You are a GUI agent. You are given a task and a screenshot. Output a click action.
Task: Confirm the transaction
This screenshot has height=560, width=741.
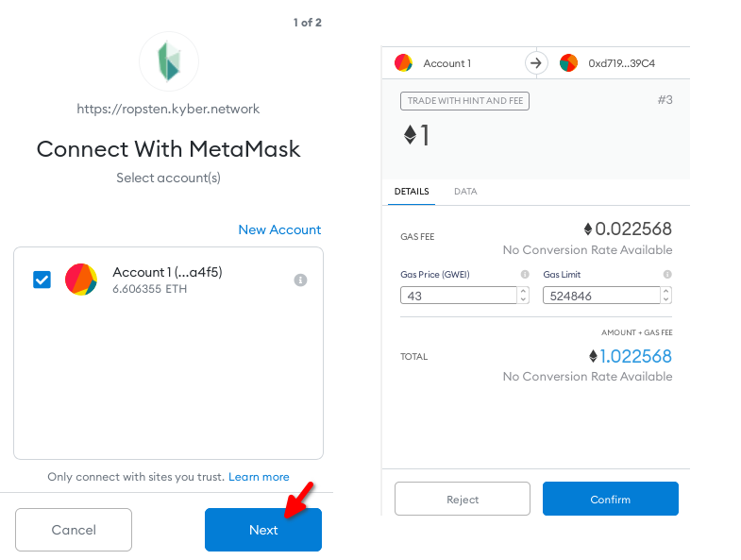pos(610,499)
